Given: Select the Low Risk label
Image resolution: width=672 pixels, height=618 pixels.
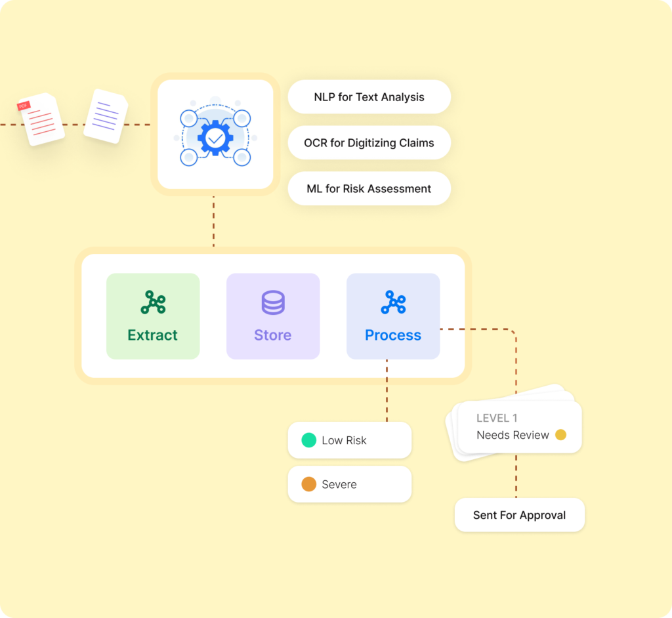Looking at the screenshot, I should (344, 441).
